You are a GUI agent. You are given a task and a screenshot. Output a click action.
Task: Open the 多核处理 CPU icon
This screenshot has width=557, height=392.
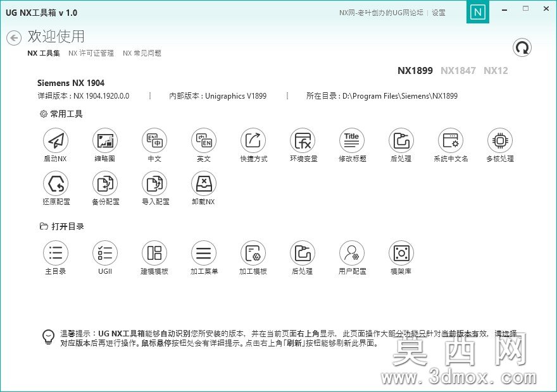coord(500,140)
